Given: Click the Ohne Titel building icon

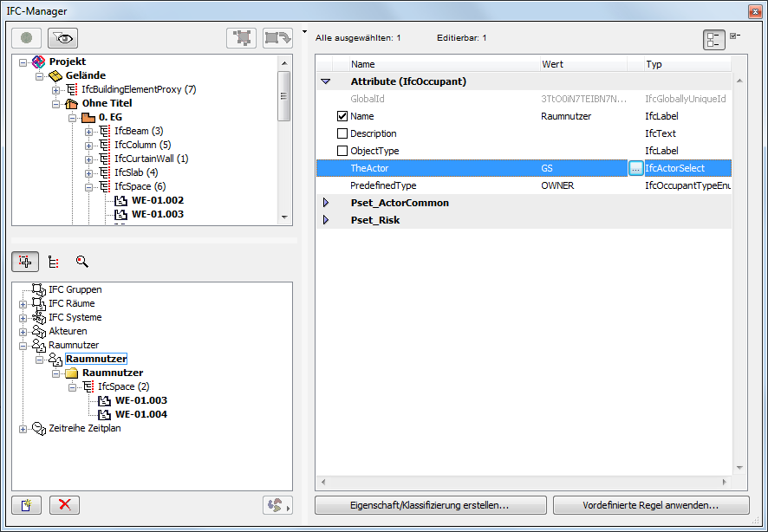Looking at the screenshot, I should (71, 103).
